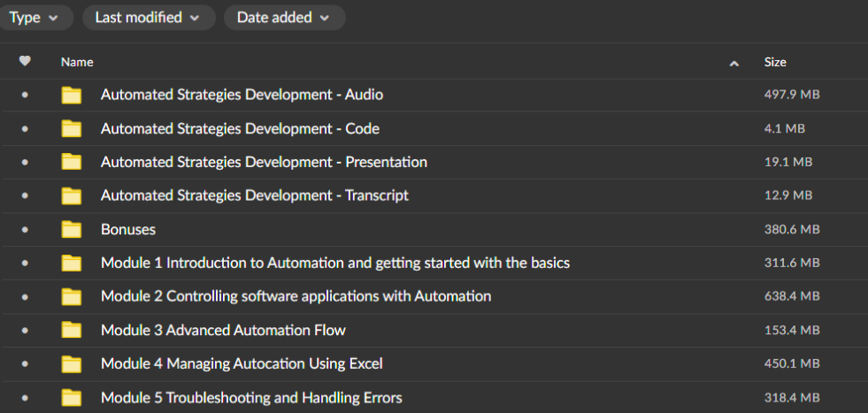Image resolution: width=868 pixels, height=413 pixels.
Task: Open Automated Strategies Development - Presentation folder name
Action: [264, 162]
